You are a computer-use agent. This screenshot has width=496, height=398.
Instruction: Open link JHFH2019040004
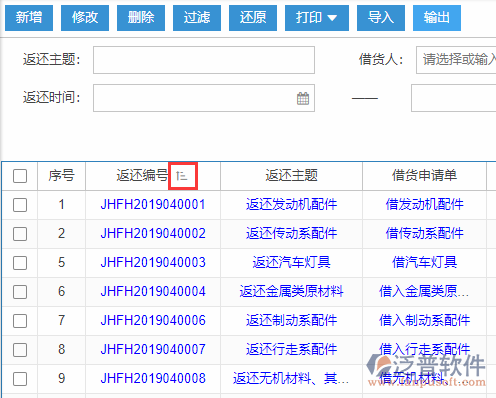pyautogui.click(x=153, y=291)
